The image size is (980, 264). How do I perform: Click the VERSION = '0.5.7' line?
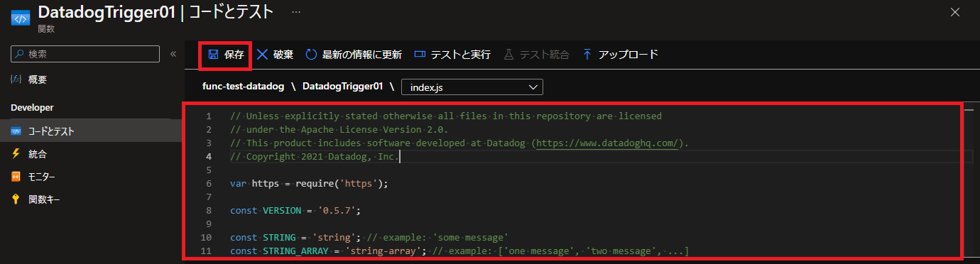295,211
